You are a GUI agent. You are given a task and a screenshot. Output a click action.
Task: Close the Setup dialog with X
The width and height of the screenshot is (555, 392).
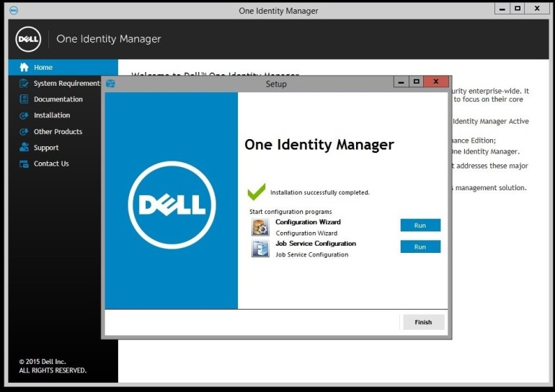click(x=436, y=81)
